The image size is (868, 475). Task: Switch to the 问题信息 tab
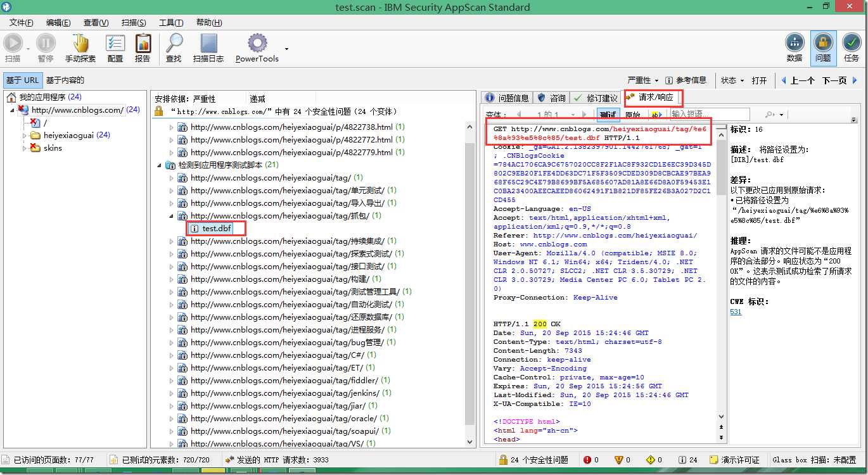(507, 98)
